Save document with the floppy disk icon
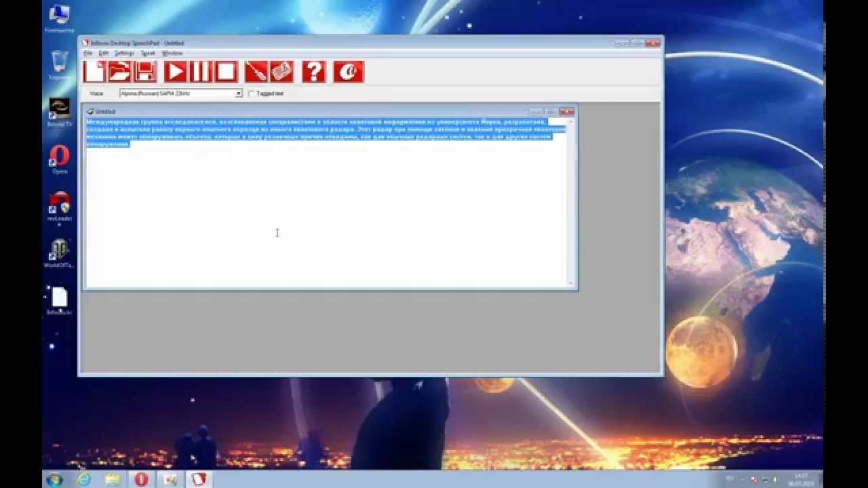Viewport: 868px width, 488px height. click(145, 72)
